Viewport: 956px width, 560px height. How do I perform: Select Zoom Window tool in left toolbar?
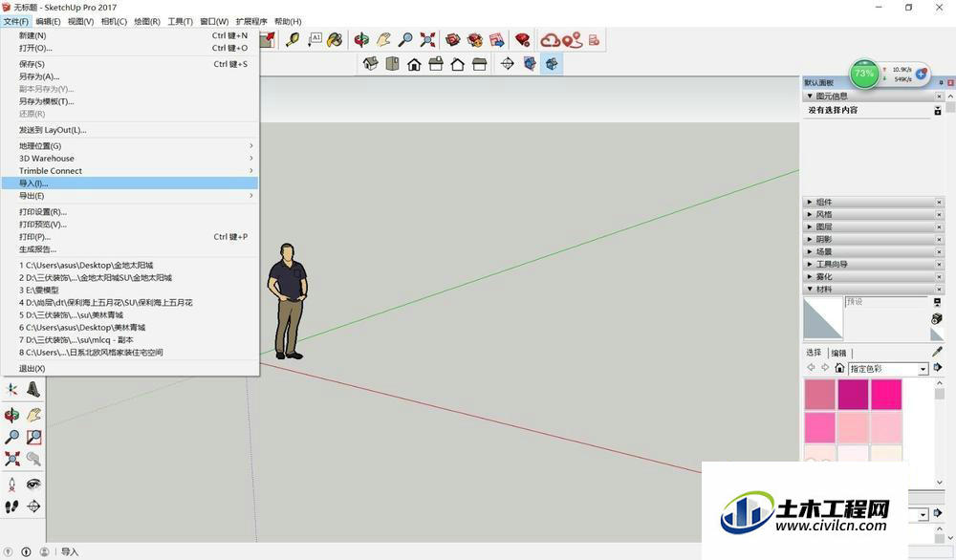[x=33, y=437]
